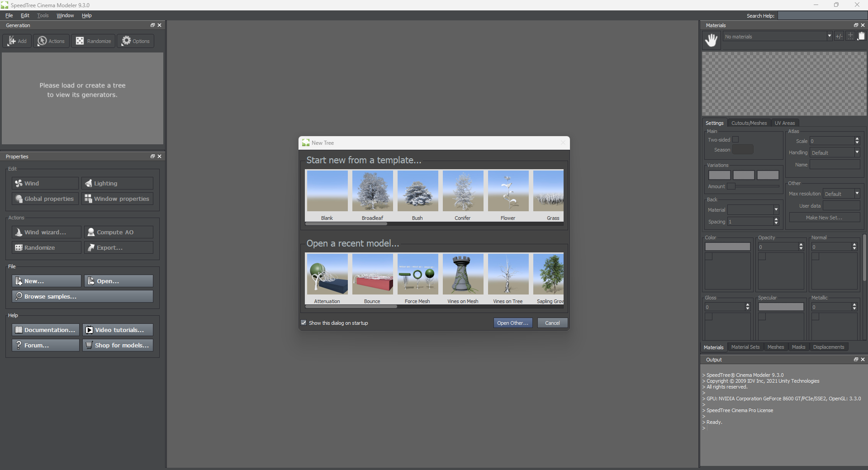The height and width of the screenshot is (470, 868).
Task: Toggle small checkbox in Gloss section
Action: click(709, 317)
